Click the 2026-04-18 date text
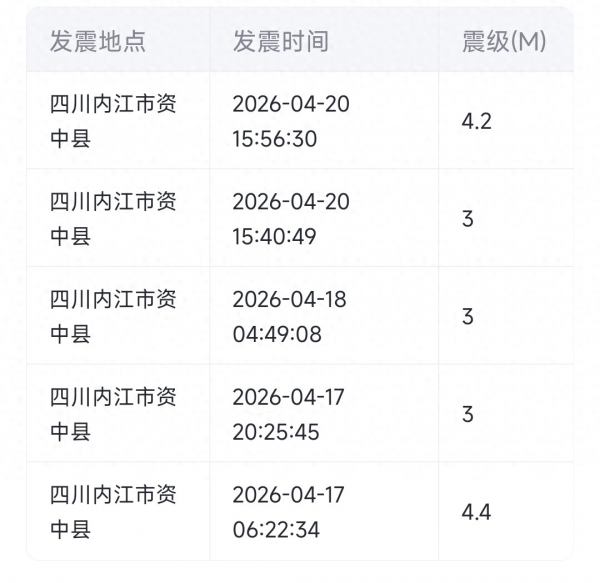Screen dimensions: 600x583 click(291, 299)
